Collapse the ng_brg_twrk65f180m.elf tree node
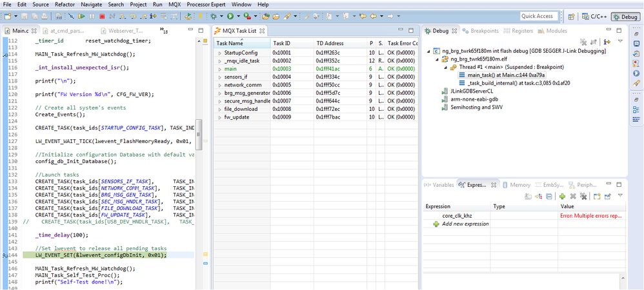This screenshot has width=644, height=290. click(437, 59)
